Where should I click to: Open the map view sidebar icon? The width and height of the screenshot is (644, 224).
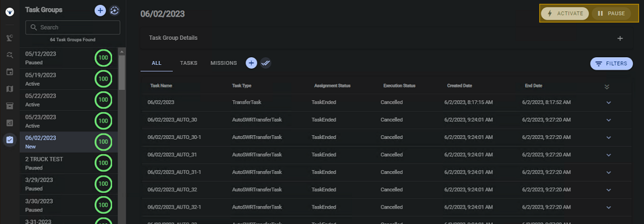(10, 89)
